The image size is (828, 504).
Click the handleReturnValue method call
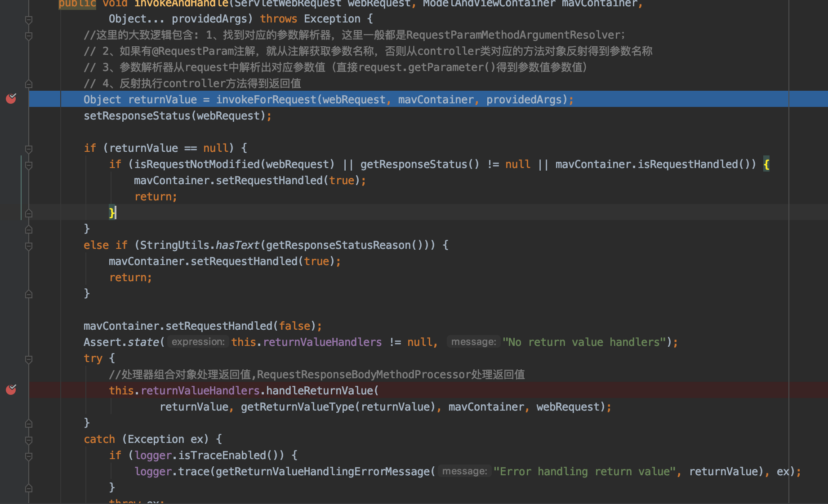[x=320, y=391]
